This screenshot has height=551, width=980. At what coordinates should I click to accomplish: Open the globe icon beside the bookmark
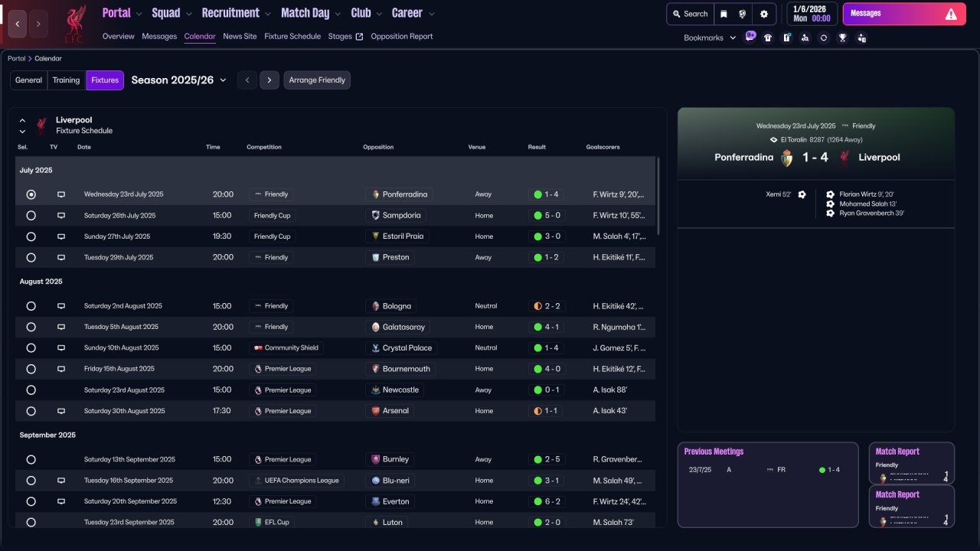point(743,14)
